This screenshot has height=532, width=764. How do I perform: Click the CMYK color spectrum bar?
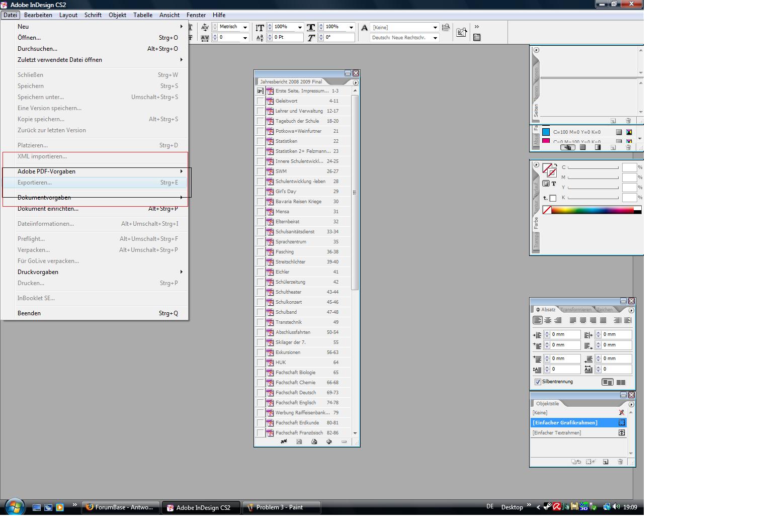[x=596, y=210]
